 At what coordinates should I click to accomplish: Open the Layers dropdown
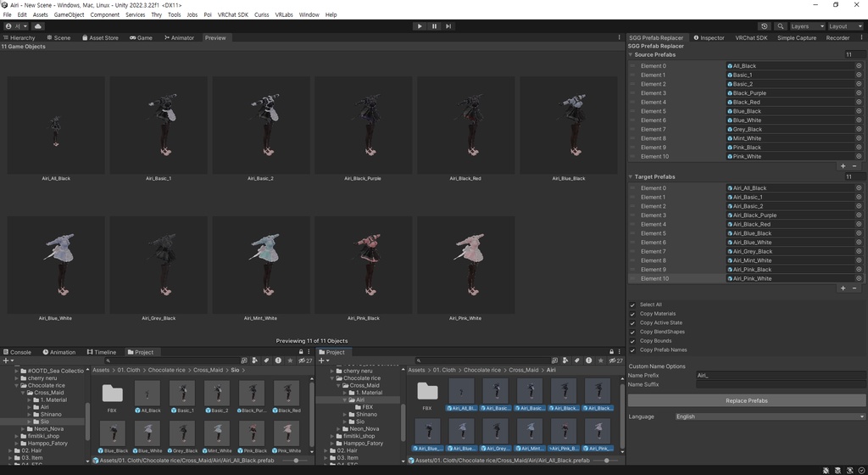pos(807,26)
